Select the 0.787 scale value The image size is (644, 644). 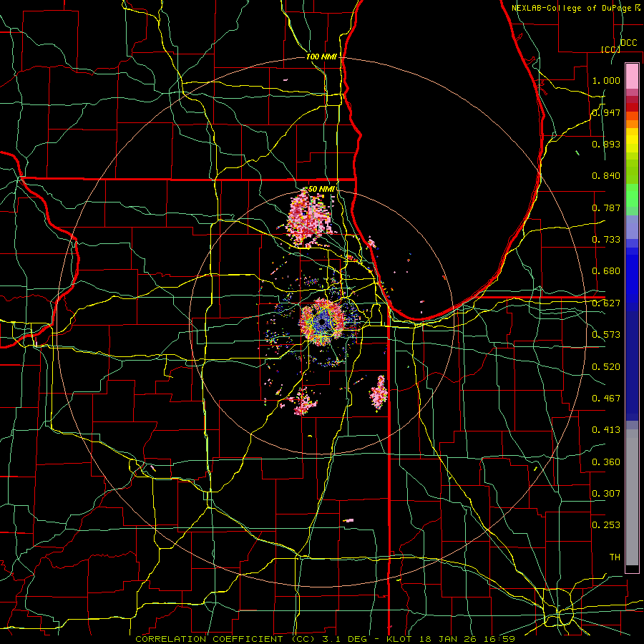click(x=606, y=208)
